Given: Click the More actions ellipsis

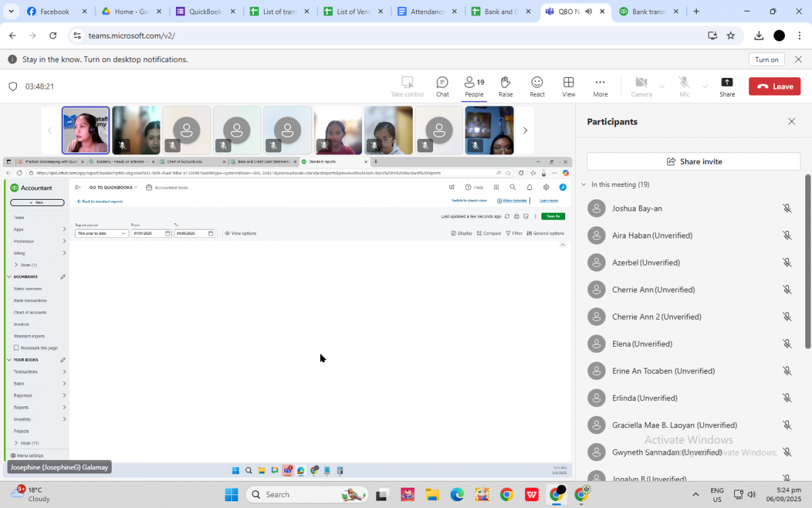Looking at the screenshot, I should click(600, 86).
